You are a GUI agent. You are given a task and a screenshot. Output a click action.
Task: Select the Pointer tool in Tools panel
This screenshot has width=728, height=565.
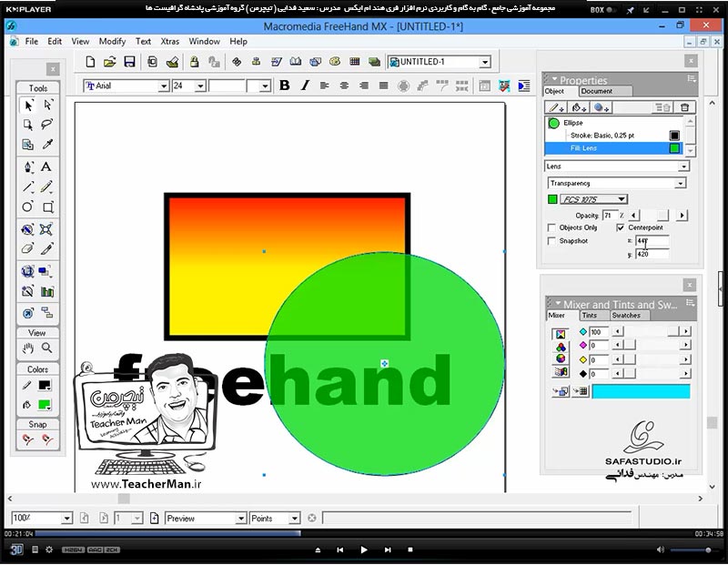click(x=28, y=106)
